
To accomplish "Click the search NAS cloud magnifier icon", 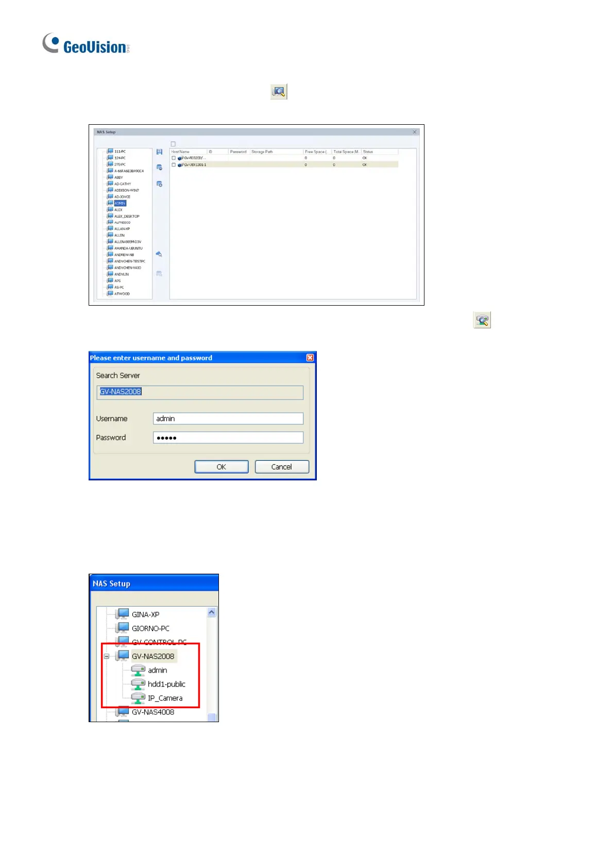I will tap(159, 254).
